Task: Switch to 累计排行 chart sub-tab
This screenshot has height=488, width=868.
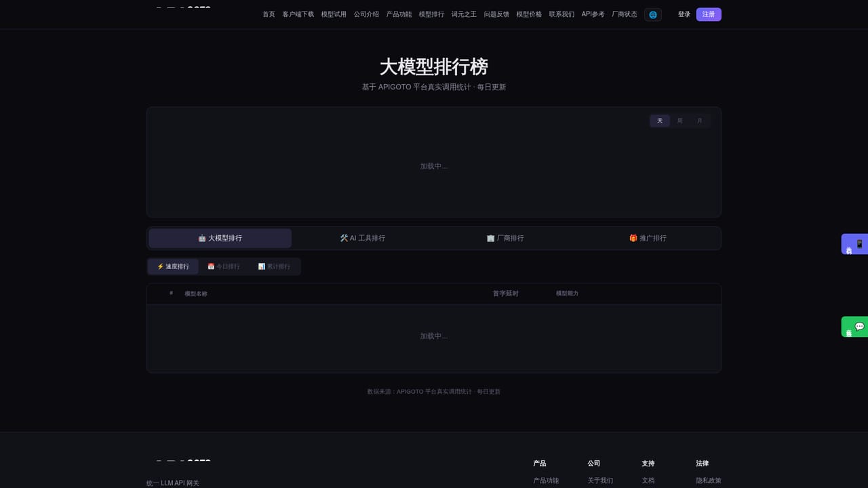Action: click(274, 266)
